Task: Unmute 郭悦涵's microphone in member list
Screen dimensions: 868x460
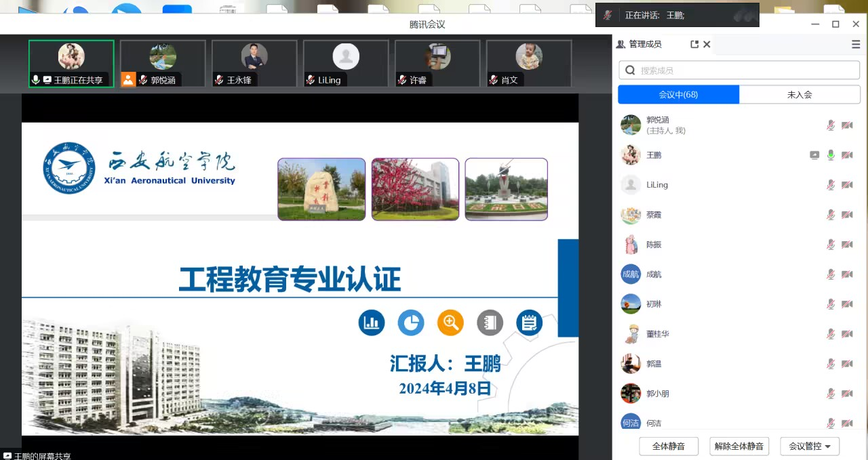Action: tap(831, 125)
